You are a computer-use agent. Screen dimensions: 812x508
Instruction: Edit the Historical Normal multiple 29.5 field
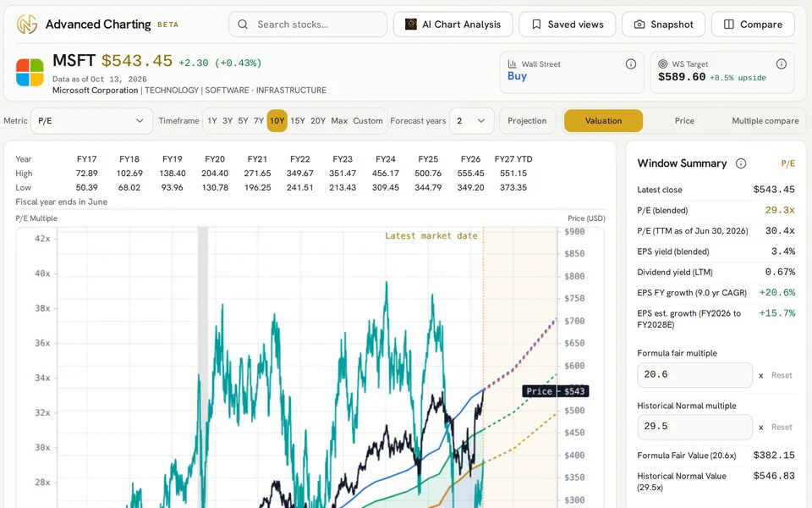(694, 427)
